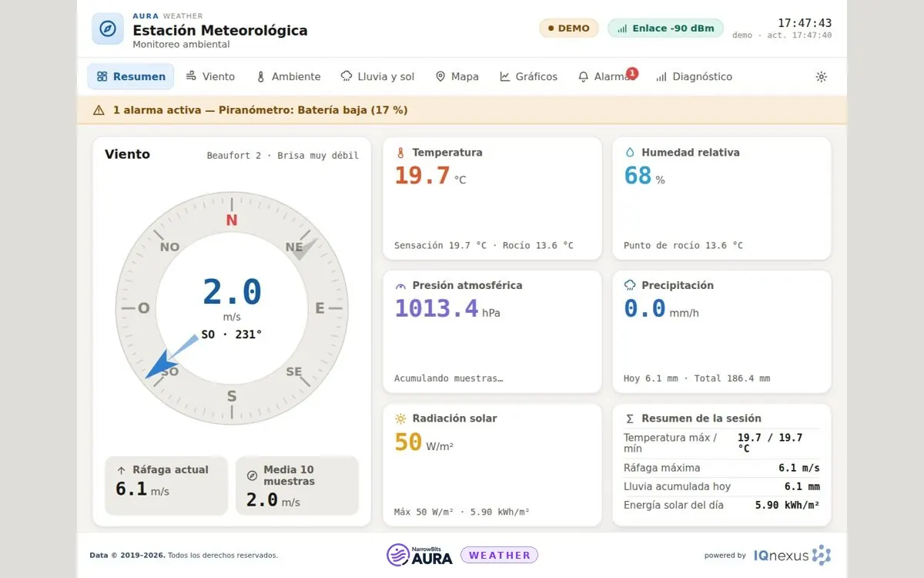The width and height of the screenshot is (924, 578).
Task: Click the Energía solar del día row
Action: [x=721, y=506]
